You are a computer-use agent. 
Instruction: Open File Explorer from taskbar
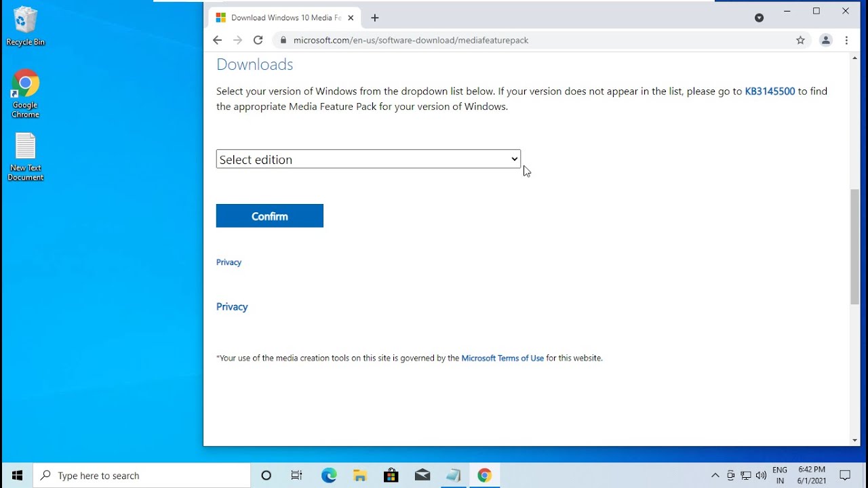pyautogui.click(x=360, y=476)
